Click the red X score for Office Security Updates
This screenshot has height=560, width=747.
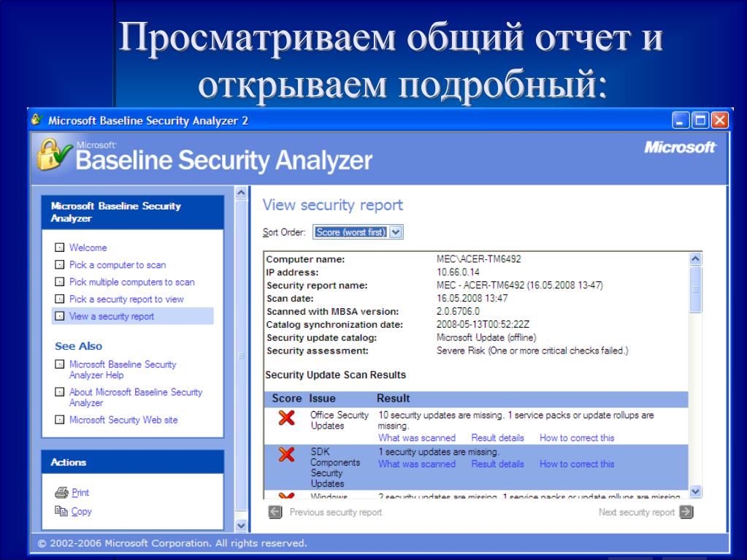pyautogui.click(x=286, y=418)
